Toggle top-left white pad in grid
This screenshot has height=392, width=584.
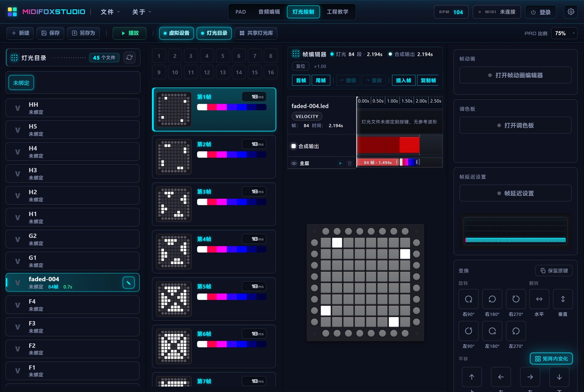337,242
